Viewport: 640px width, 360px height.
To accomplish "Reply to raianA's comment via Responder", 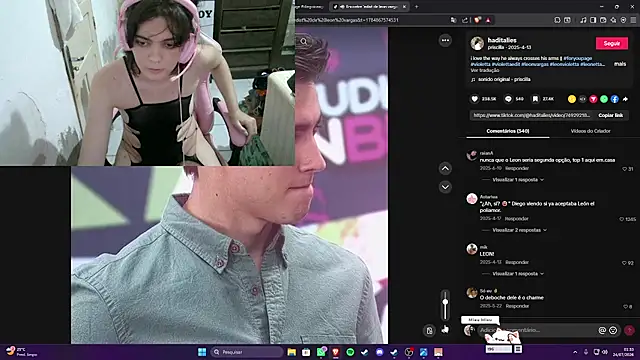I will click(x=517, y=168).
